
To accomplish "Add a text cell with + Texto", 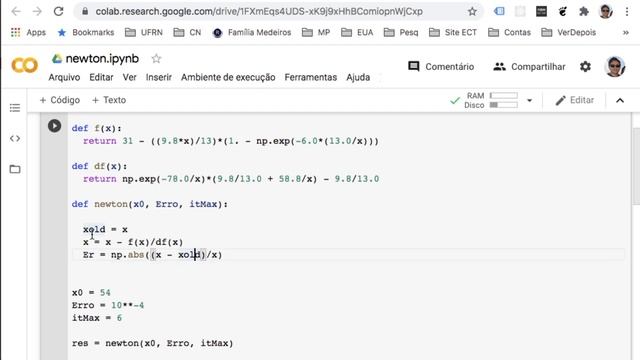I will point(109,100).
